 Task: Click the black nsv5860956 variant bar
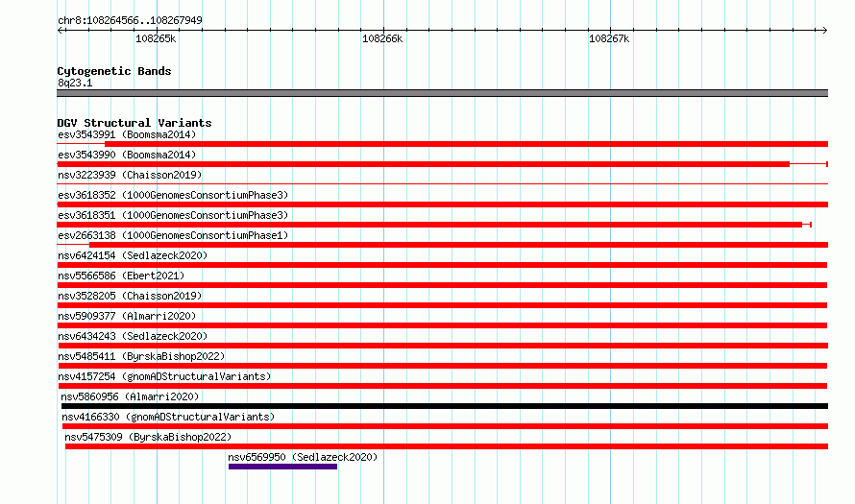pyautogui.click(x=445, y=406)
